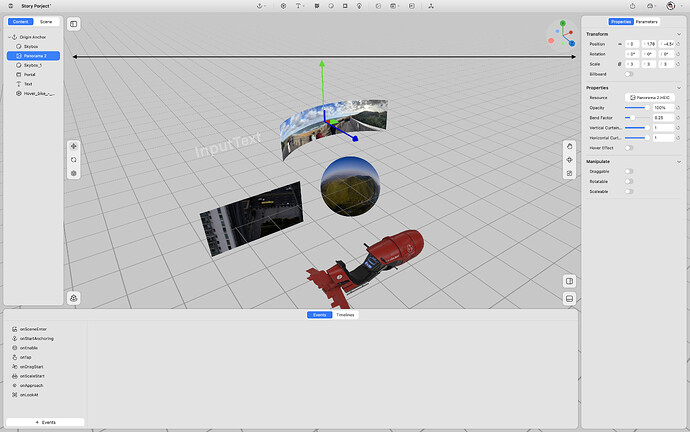Enable the Billboard toggle
The width and height of the screenshot is (690, 432).
(629, 74)
